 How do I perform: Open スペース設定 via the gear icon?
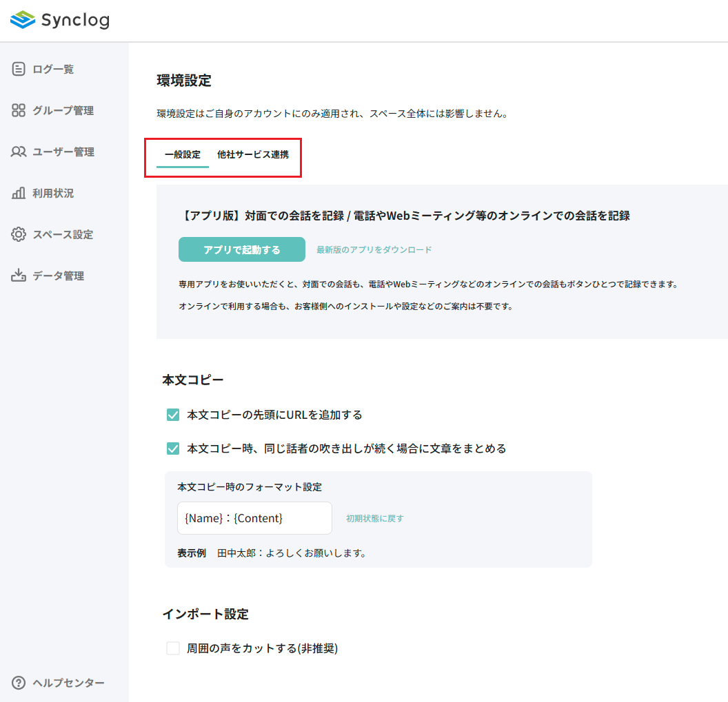[x=18, y=234]
